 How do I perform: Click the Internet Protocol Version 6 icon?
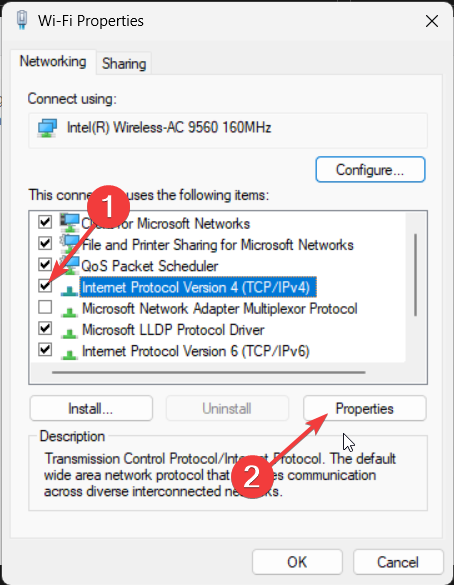69,354
